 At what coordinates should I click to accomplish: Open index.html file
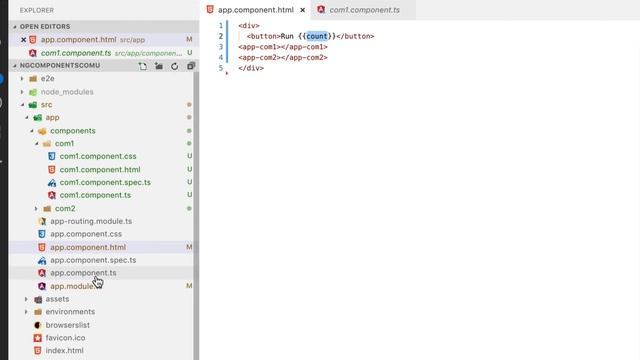click(x=64, y=351)
